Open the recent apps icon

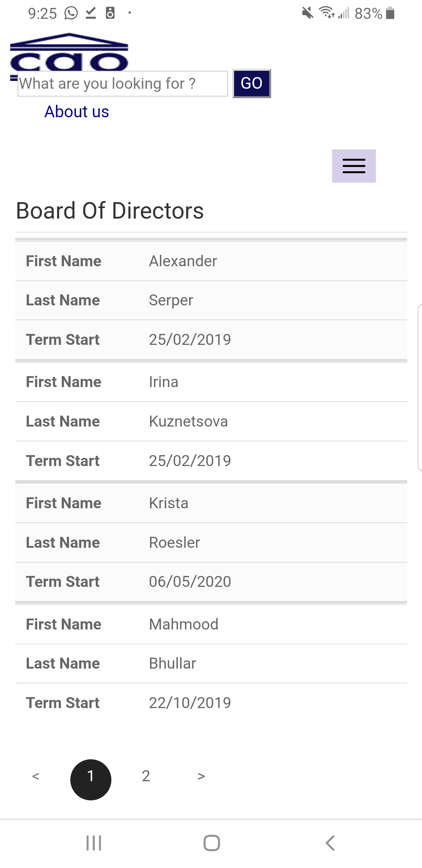coord(94,843)
